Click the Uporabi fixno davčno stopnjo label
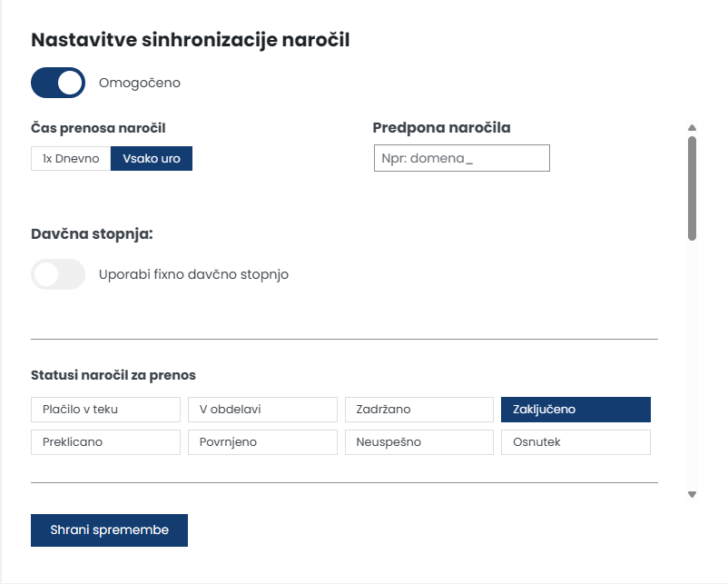Viewport: 728px width, 584px height. click(x=193, y=274)
